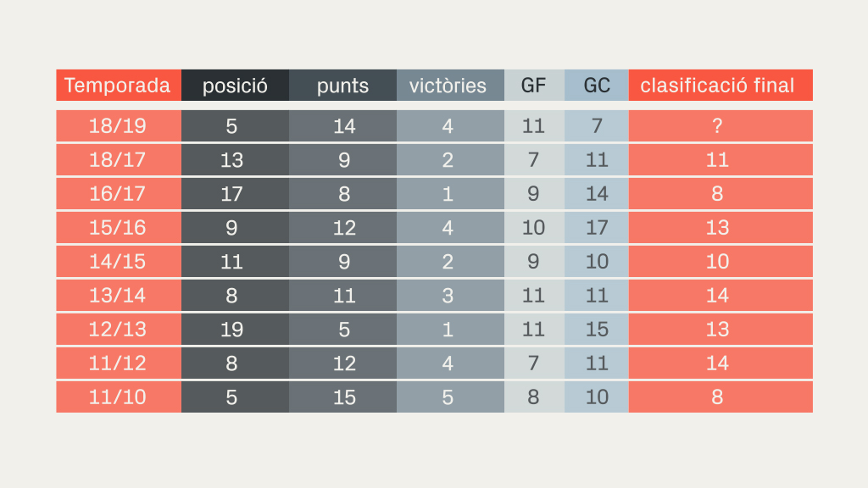The image size is (868, 488).
Task: Click position 17 in the 16/17 row
Action: coord(236,194)
